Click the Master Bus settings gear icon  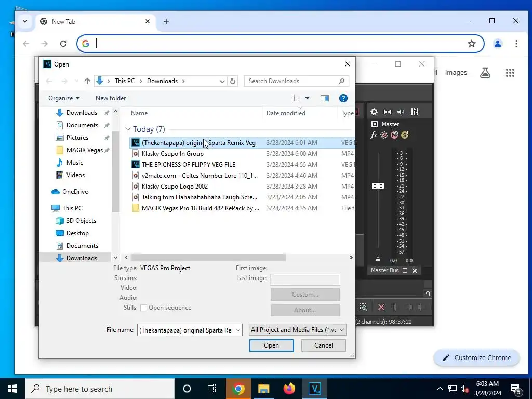click(x=374, y=112)
